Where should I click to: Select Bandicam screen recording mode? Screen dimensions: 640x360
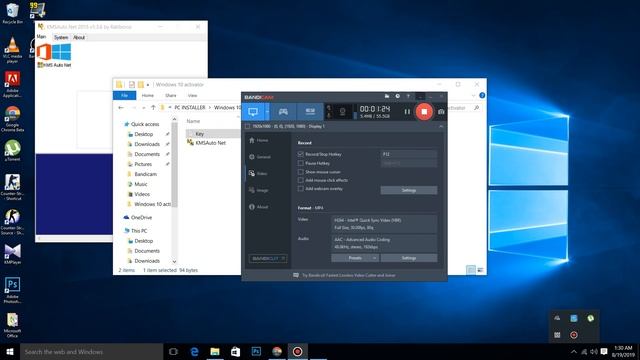tap(253, 112)
